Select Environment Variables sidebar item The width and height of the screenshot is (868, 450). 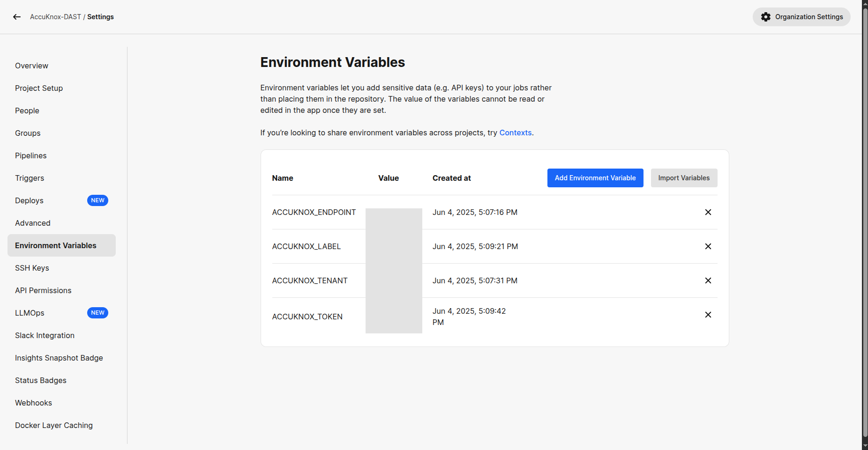[61, 245]
